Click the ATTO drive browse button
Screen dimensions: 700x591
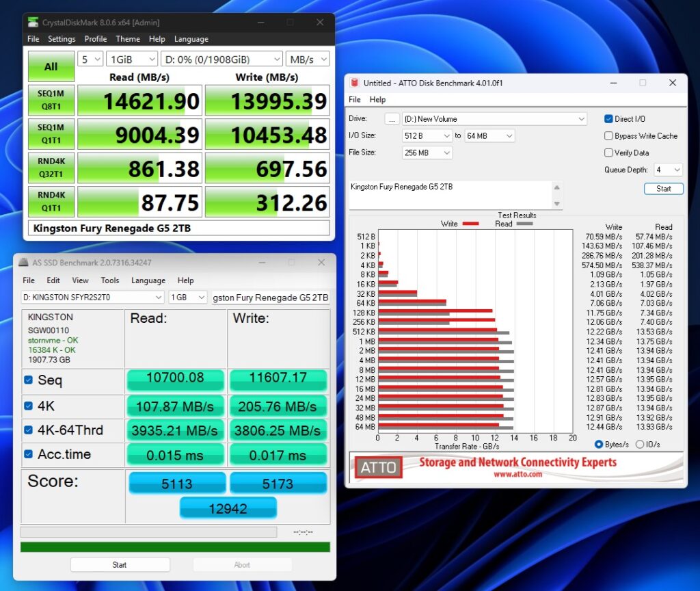click(x=392, y=119)
